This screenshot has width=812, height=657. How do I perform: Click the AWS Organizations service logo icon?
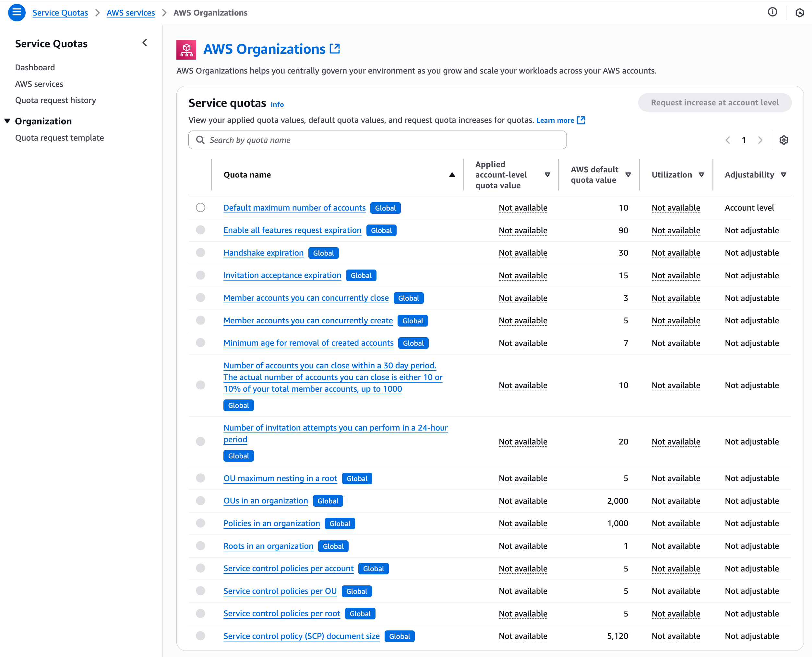186,50
